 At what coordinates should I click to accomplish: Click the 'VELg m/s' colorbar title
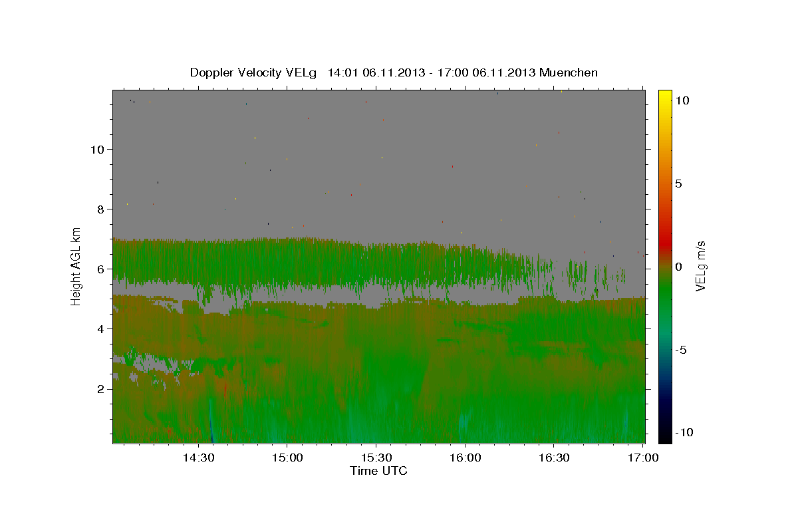[700, 266]
